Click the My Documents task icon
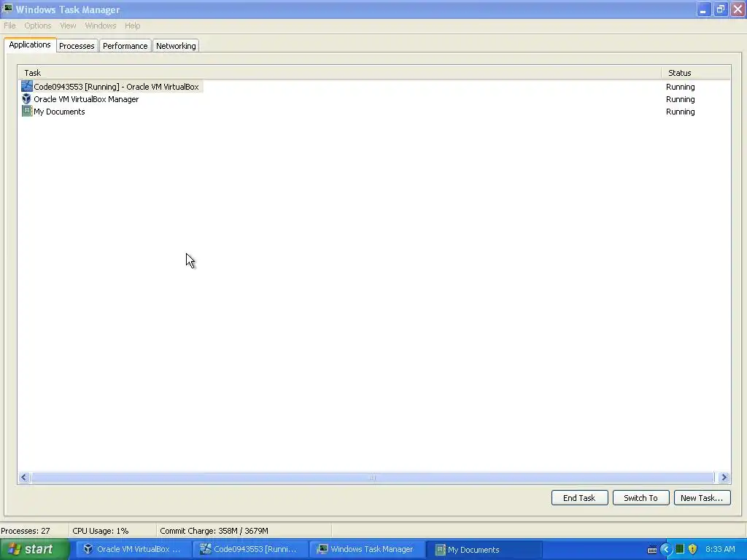 (x=27, y=112)
